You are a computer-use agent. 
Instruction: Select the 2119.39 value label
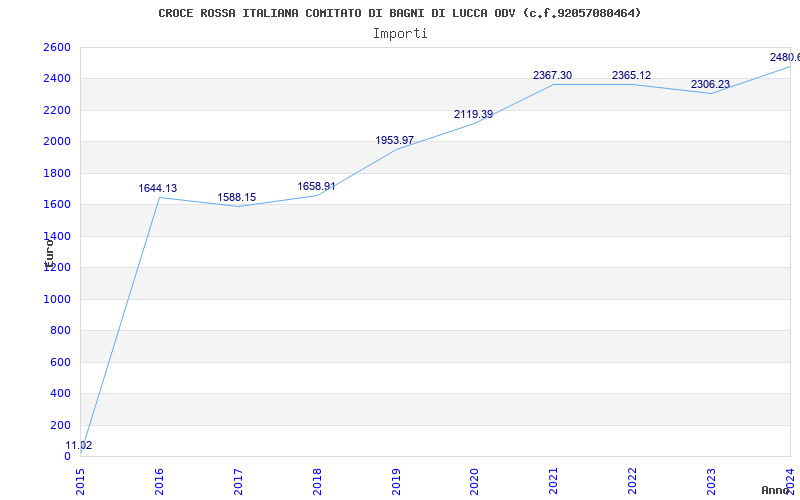[473, 114]
